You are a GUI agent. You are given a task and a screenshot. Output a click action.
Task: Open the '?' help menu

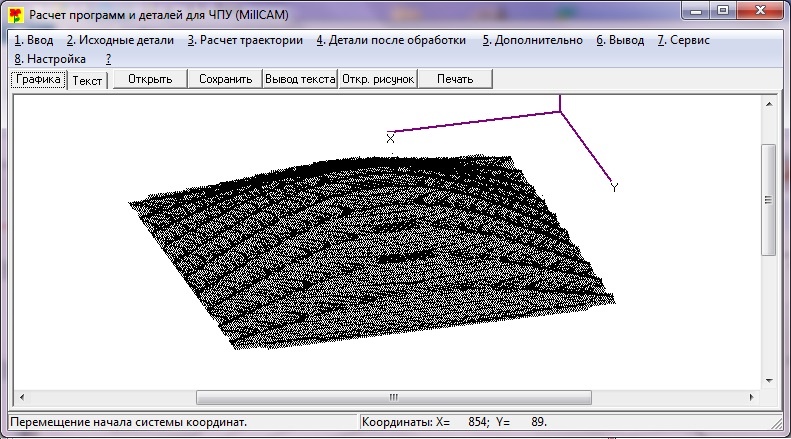tap(108, 59)
